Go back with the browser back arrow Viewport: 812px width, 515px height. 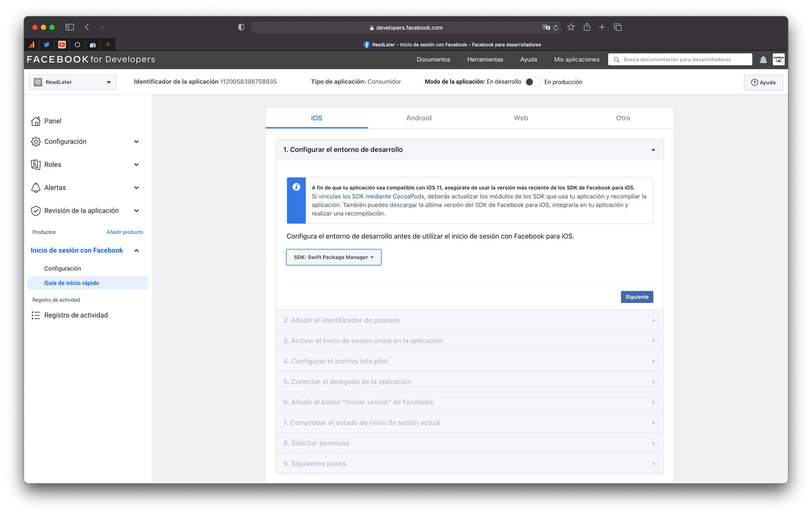coord(87,27)
